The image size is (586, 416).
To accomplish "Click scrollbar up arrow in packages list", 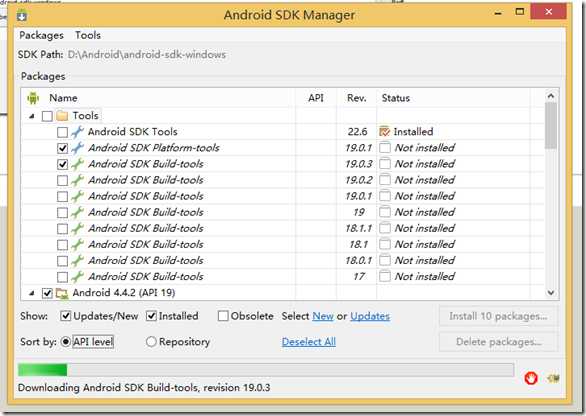I will tap(550, 96).
